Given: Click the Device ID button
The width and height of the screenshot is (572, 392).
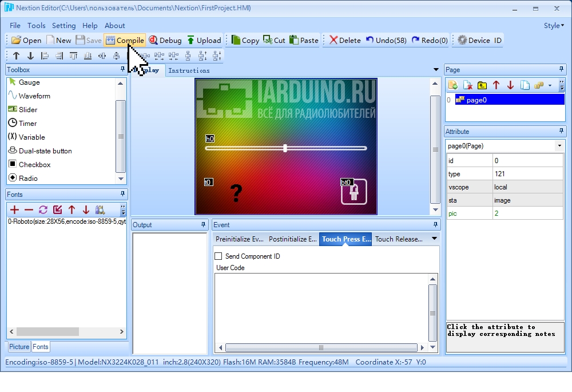Looking at the screenshot, I should pos(480,40).
